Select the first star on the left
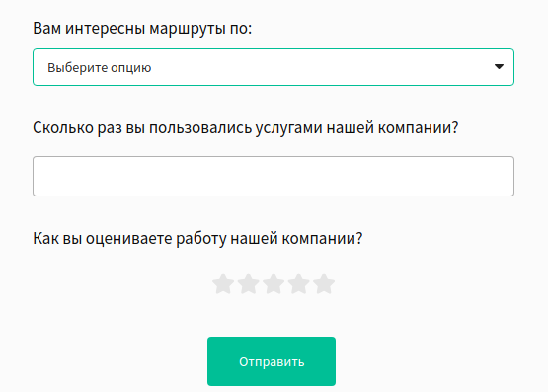548x392 pixels. click(x=223, y=283)
